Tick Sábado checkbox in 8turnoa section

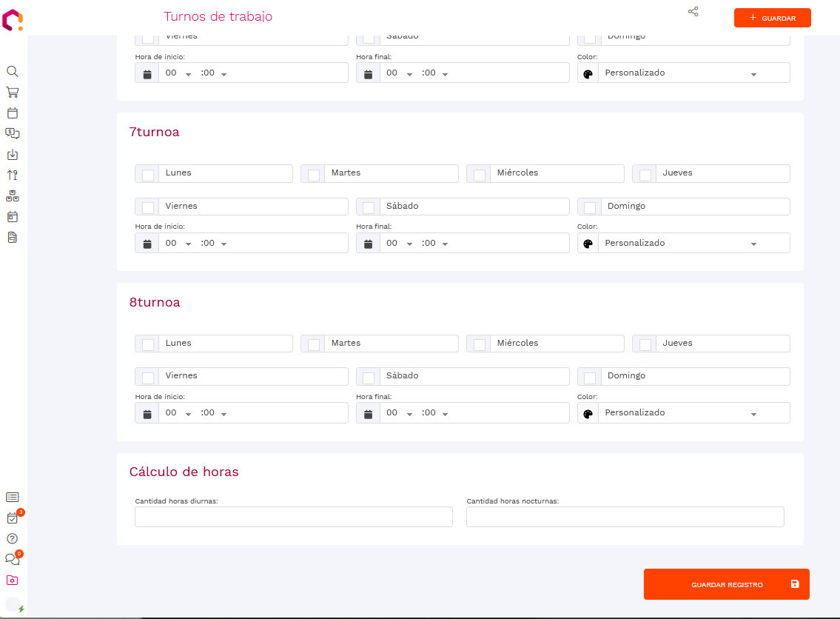[x=369, y=378]
